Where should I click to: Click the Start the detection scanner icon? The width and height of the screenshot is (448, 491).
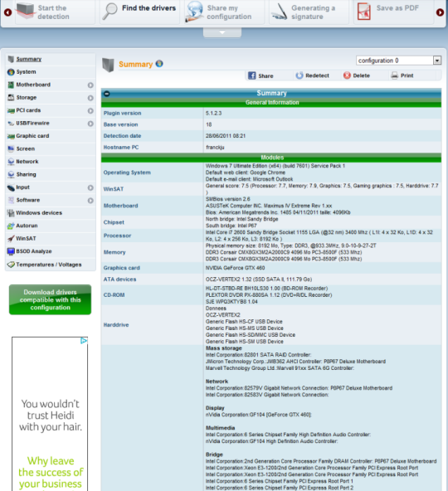click(x=26, y=11)
